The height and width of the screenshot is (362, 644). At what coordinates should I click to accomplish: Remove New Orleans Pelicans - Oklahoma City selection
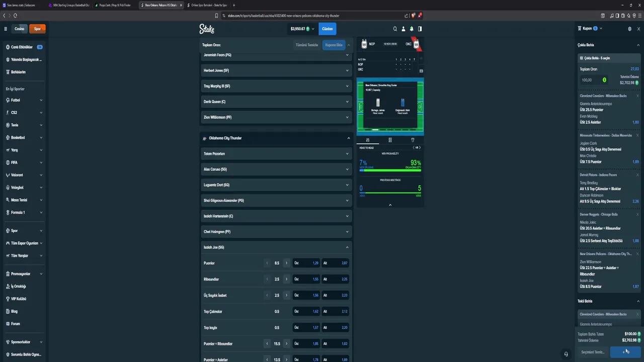coord(637,254)
